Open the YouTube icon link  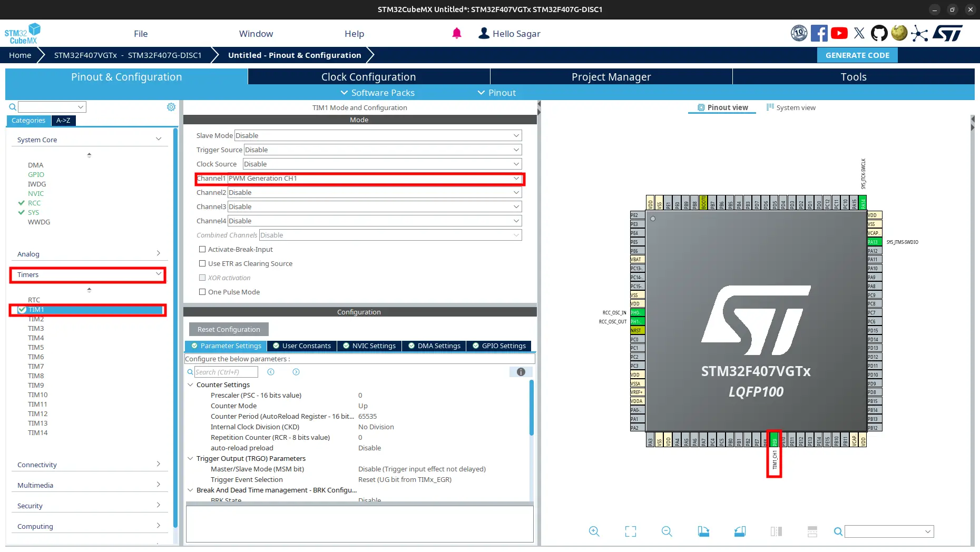pos(839,33)
